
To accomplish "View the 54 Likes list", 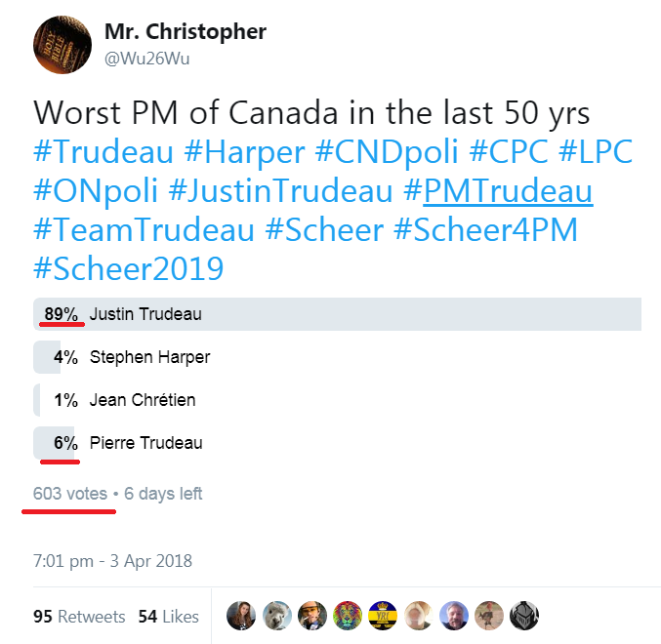I will tap(168, 617).
